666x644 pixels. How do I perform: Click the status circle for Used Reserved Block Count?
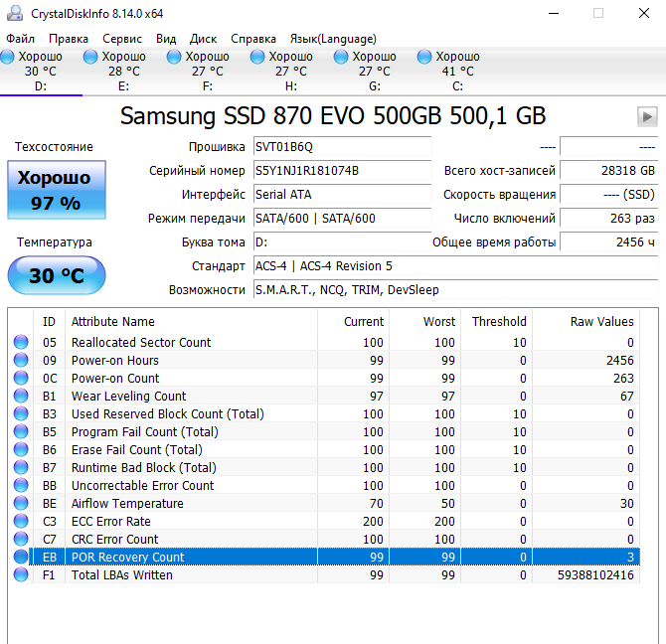[x=21, y=413]
